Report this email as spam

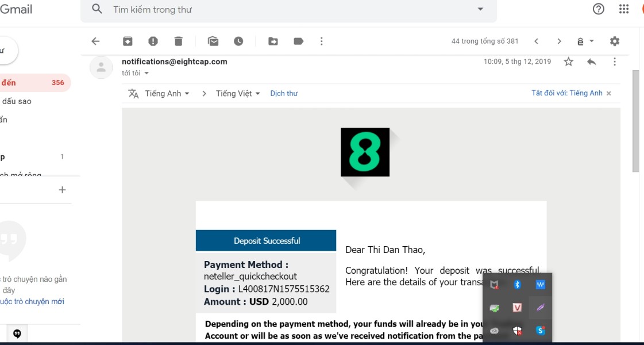pyautogui.click(x=153, y=41)
